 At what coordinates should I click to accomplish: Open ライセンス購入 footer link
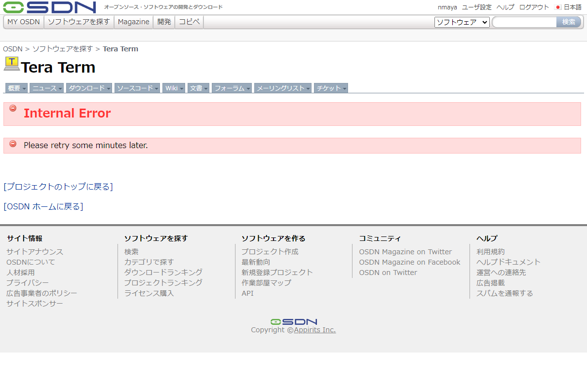tap(149, 293)
